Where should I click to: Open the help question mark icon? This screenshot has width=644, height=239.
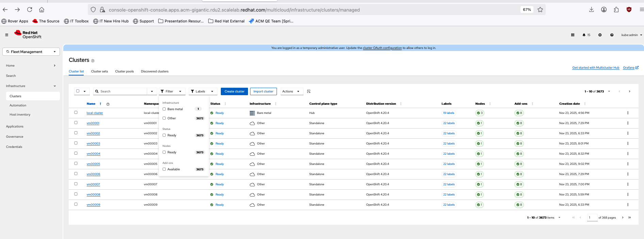point(612,35)
